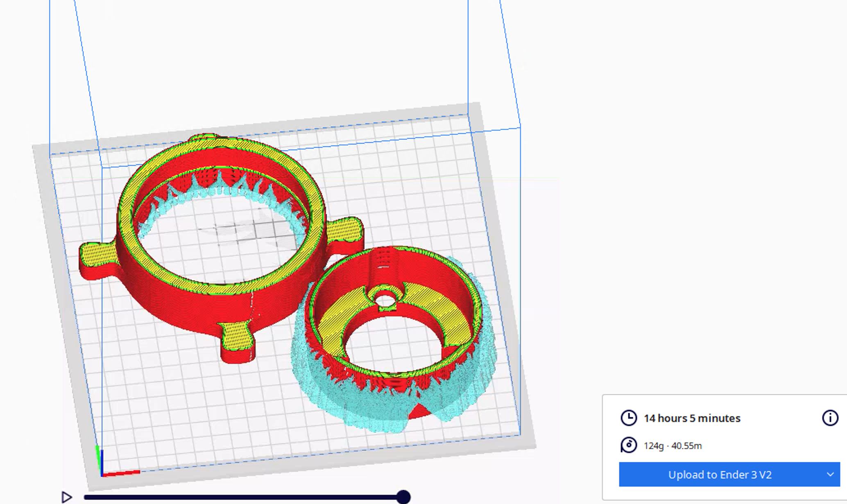Grab the simulation slider handle

403,497
